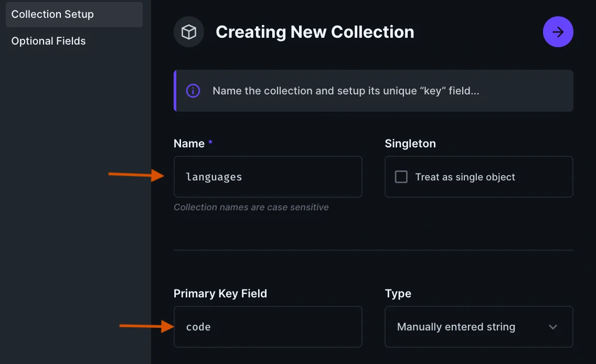Expand the Type dropdown chevron

(x=552, y=327)
